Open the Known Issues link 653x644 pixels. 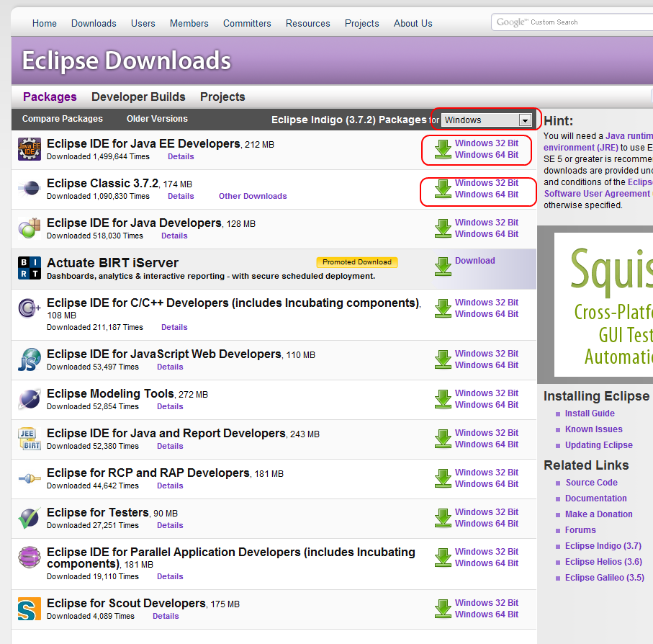(x=593, y=429)
